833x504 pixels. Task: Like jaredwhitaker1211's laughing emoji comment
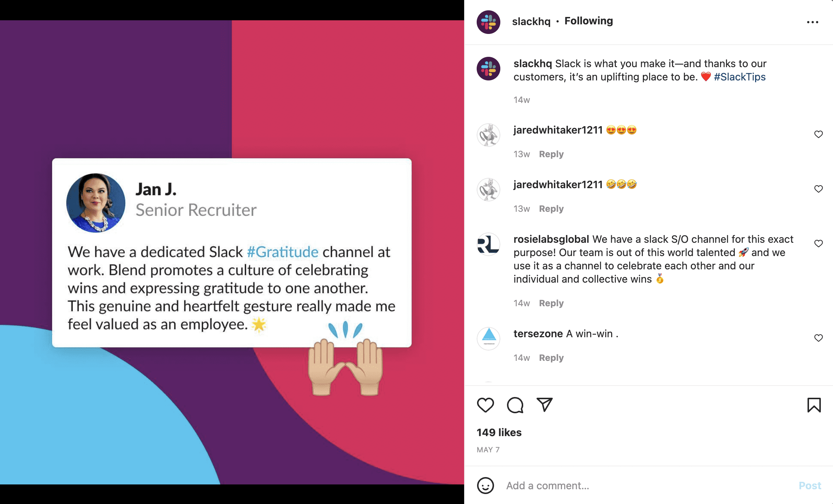coord(819,189)
